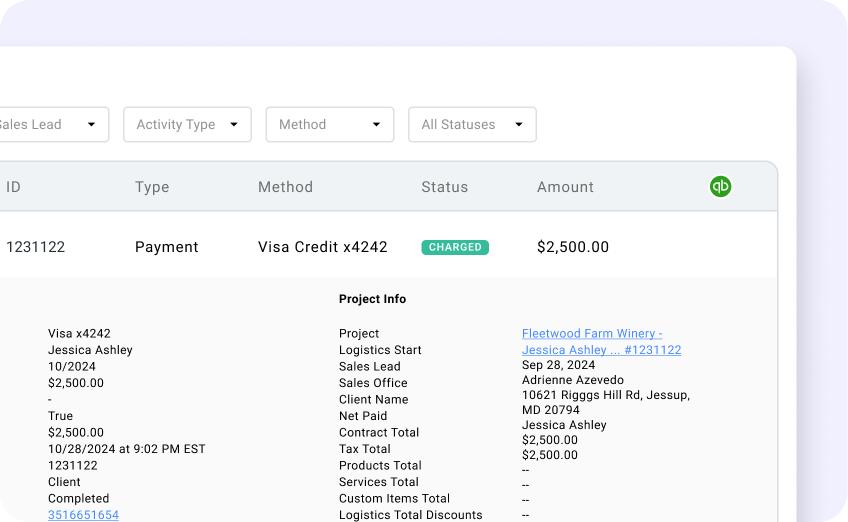Viewport: 848px width, 522px height.
Task: Sort by the Amount column header
Action: tap(565, 187)
